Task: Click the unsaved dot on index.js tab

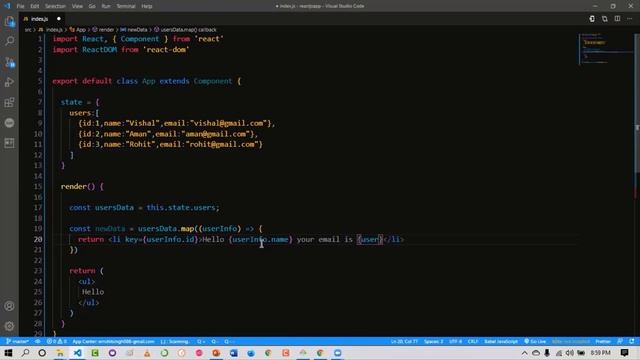Action: pyautogui.click(x=59, y=19)
